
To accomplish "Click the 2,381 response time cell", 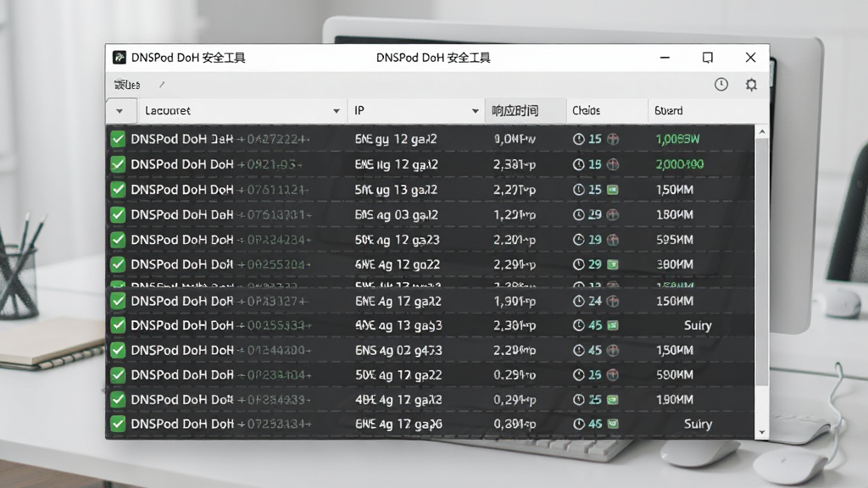I will [515, 164].
